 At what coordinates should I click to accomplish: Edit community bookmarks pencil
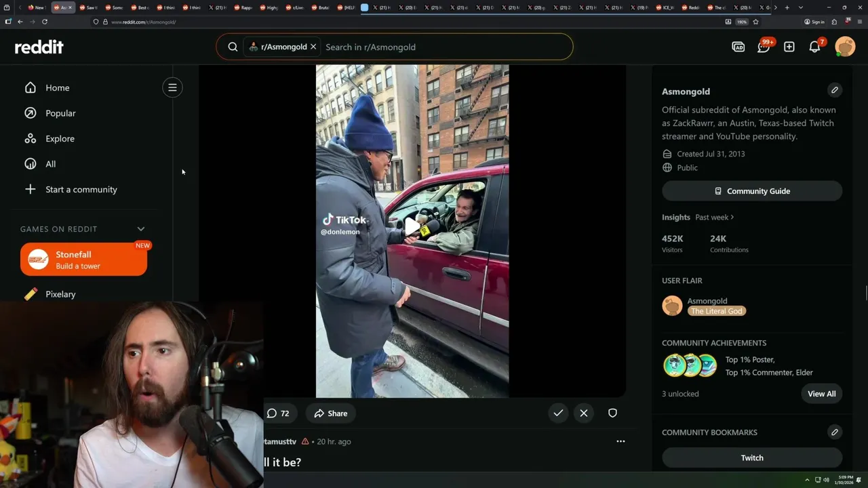835,432
